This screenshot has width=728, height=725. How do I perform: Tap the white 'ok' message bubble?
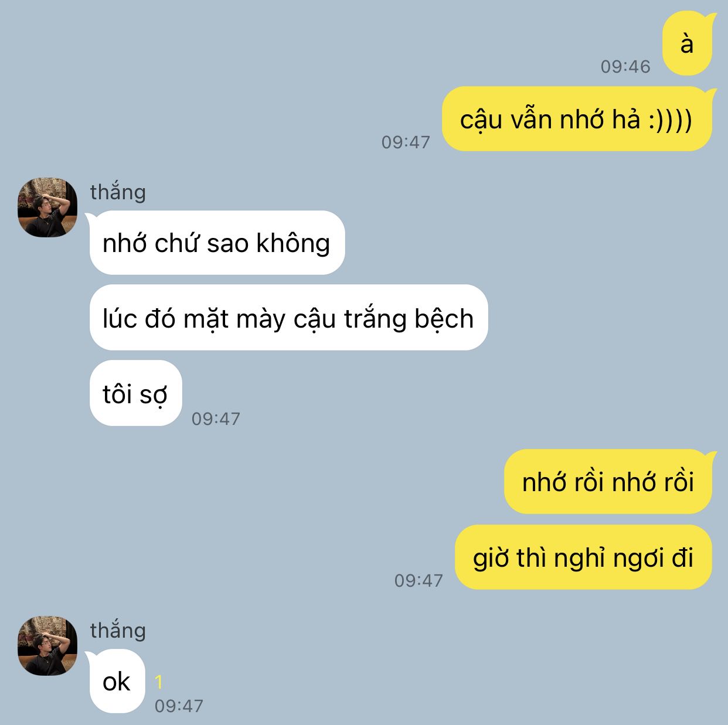[117, 681]
